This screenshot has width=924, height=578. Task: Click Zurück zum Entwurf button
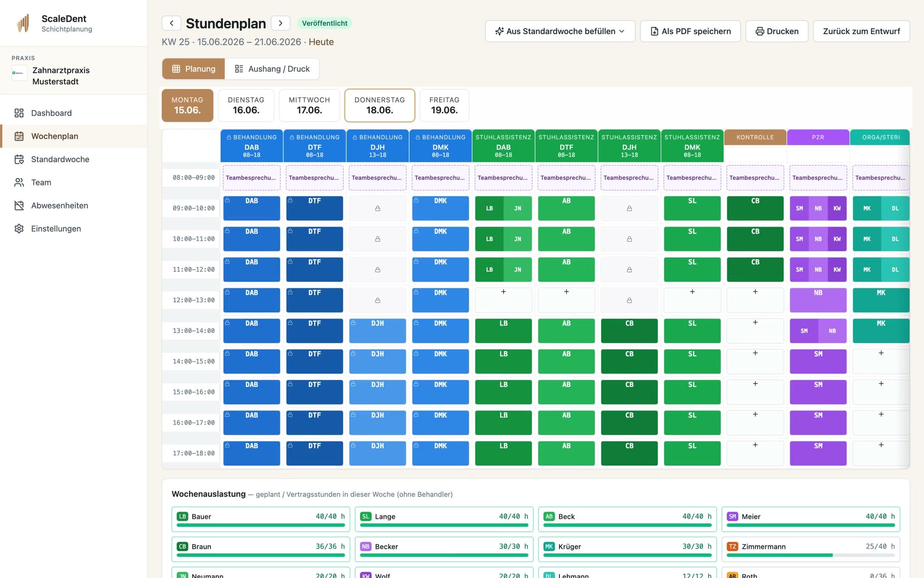tap(861, 31)
